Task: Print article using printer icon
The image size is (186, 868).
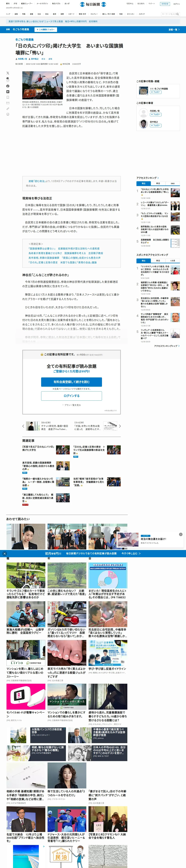Action: [x=8, y=114]
